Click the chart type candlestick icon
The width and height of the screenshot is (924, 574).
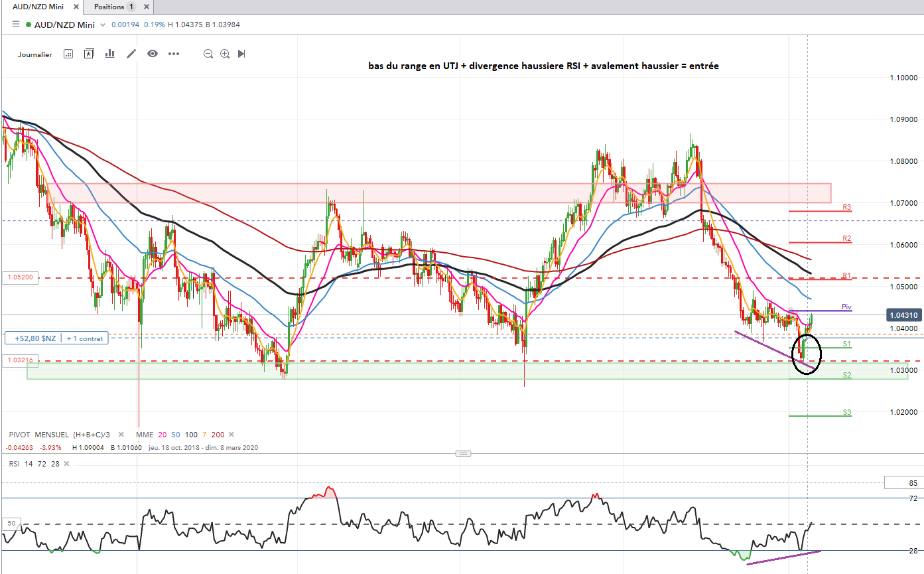89,54
